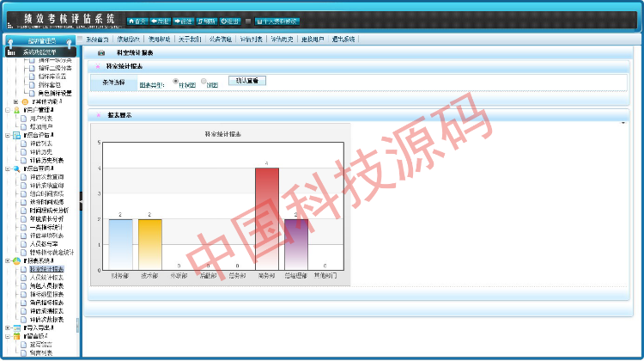Open 评估历史 in the top menu bar
Image resolution: width=644 pixels, height=361 pixels.
283,40
